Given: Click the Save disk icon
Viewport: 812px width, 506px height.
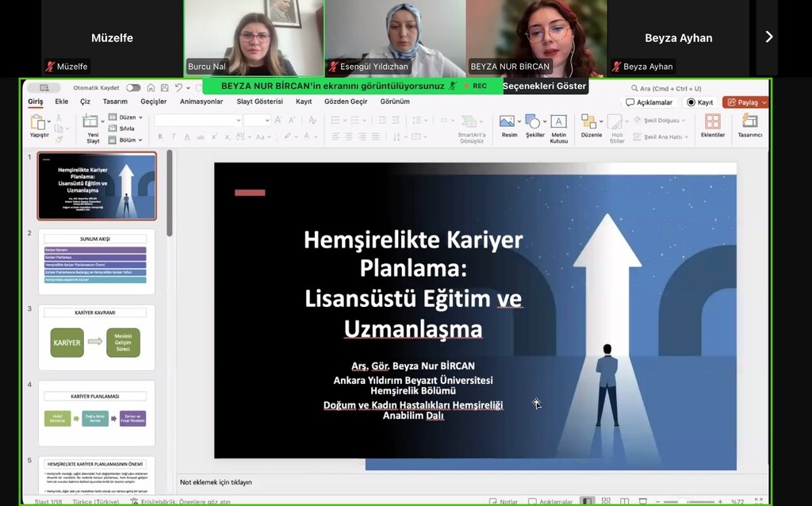Looking at the screenshot, I should click(165, 87).
